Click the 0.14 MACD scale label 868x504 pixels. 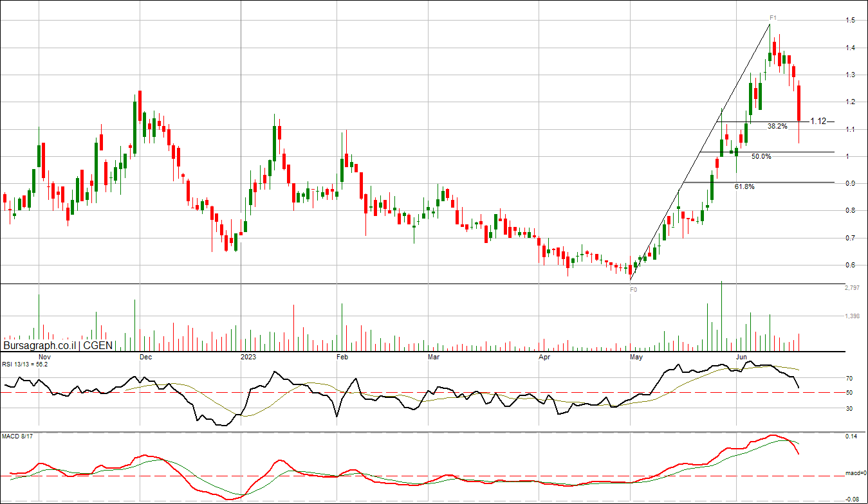click(851, 437)
